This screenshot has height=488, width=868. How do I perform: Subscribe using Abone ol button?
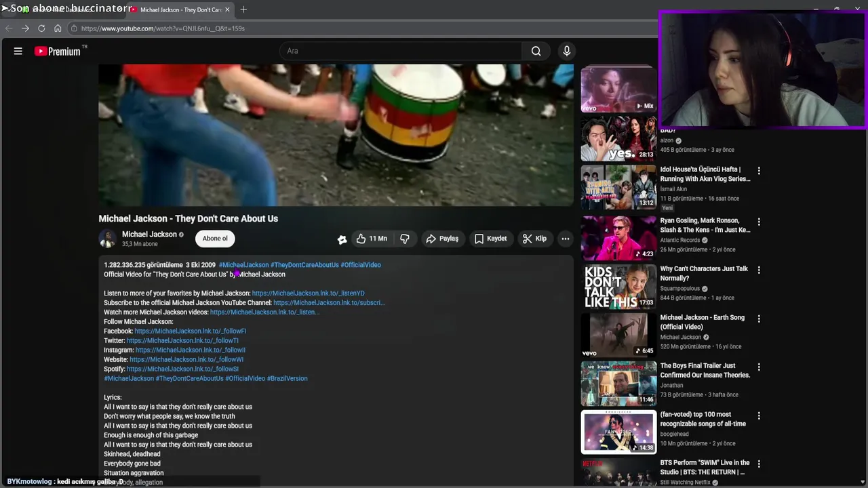[215, 239]
